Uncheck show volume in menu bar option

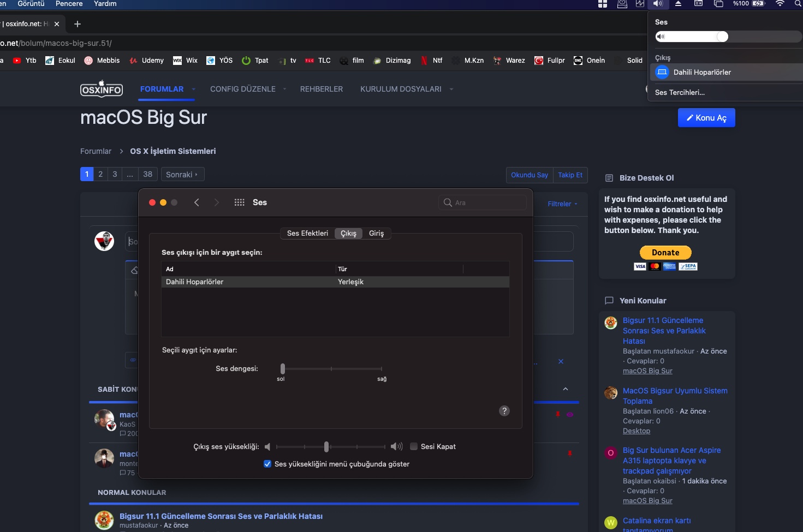267,464
